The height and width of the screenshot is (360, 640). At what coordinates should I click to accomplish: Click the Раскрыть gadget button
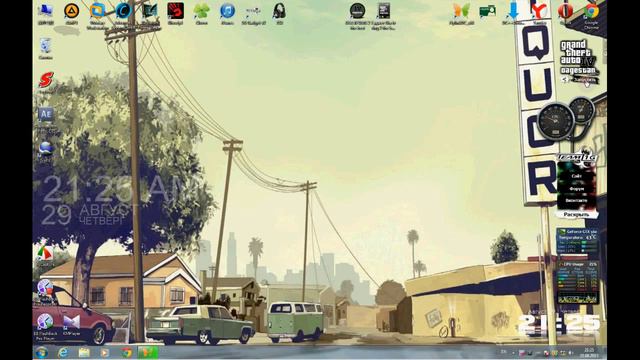point(576,214)
